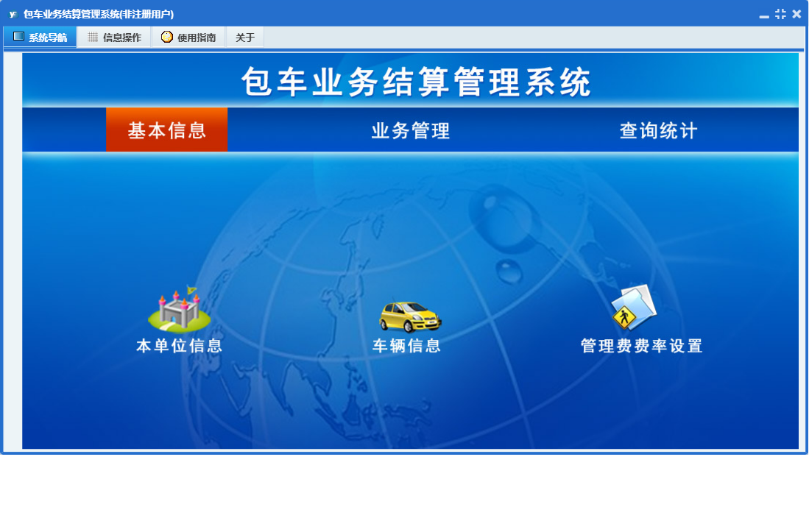This screenshot has height=532, width=809.
Task: Minimize the window
Action: (764, 16)
